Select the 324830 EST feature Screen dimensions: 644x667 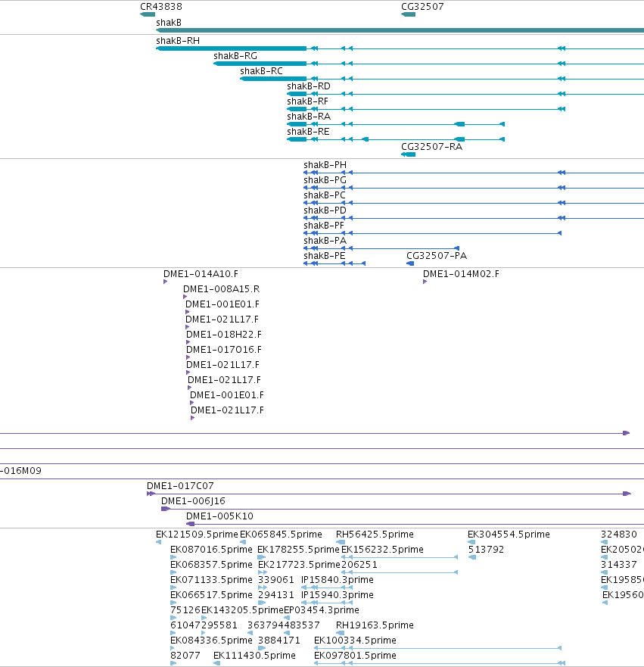[604, 542]
